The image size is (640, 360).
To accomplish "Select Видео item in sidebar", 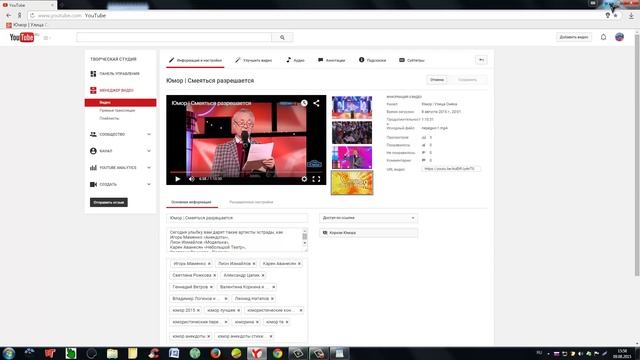I will (120, 102).
